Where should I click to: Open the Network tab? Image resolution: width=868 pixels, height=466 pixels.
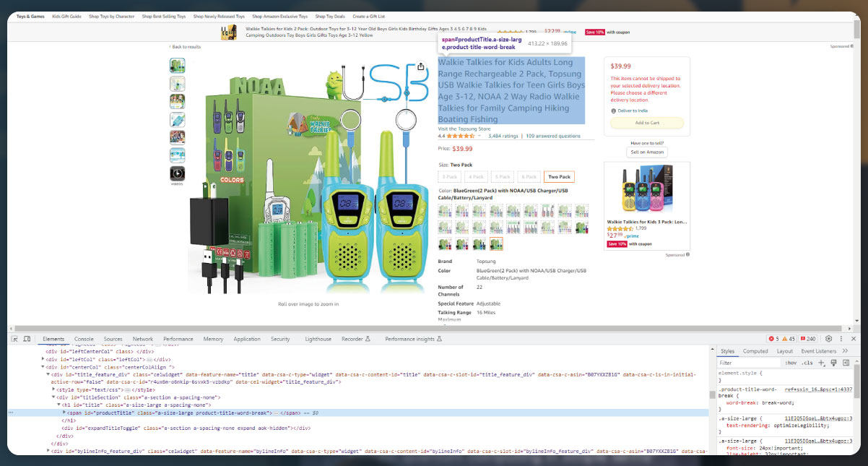(x=142, y=339)
